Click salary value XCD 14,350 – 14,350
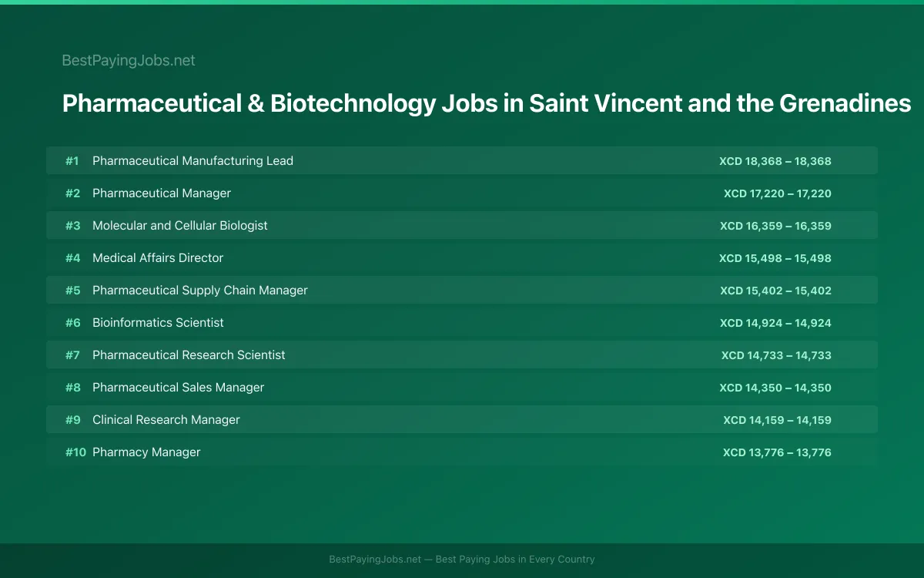The height and width of the screenshot is (578, 924). pyautogui.click(x=775, y=388)
